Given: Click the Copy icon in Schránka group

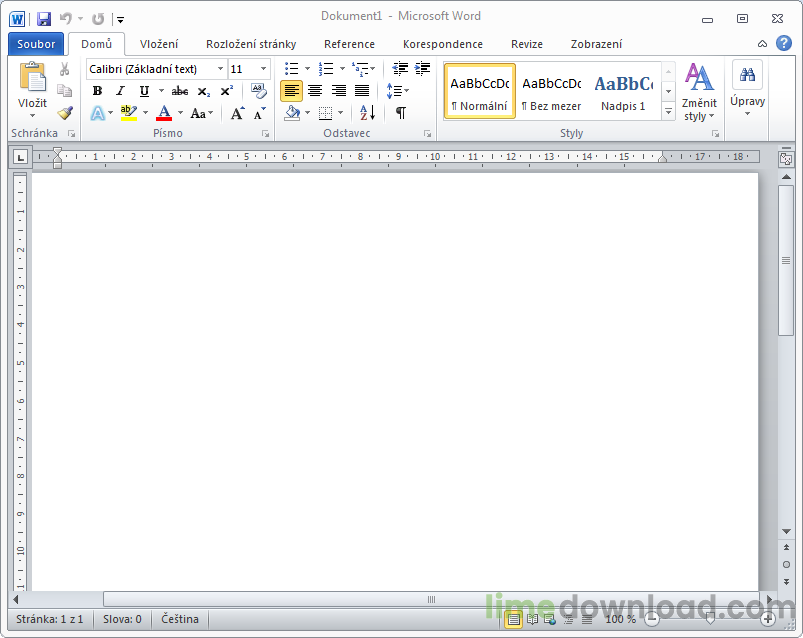Looking at the screenshot, I should [x=65, y=91].
